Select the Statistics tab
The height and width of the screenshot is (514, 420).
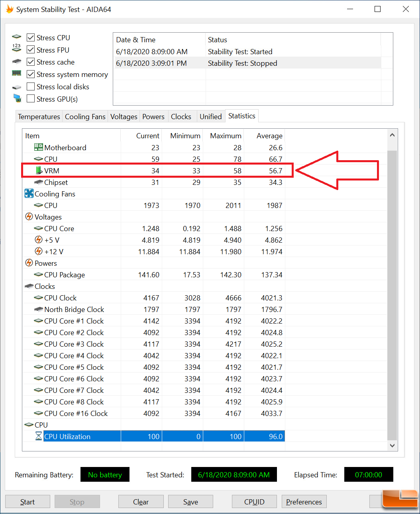tap(242, 116)
